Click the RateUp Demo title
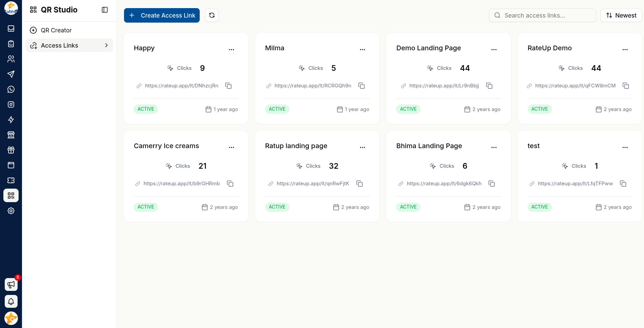The height and width of the screenshot is (328, 644). [550, 48]
